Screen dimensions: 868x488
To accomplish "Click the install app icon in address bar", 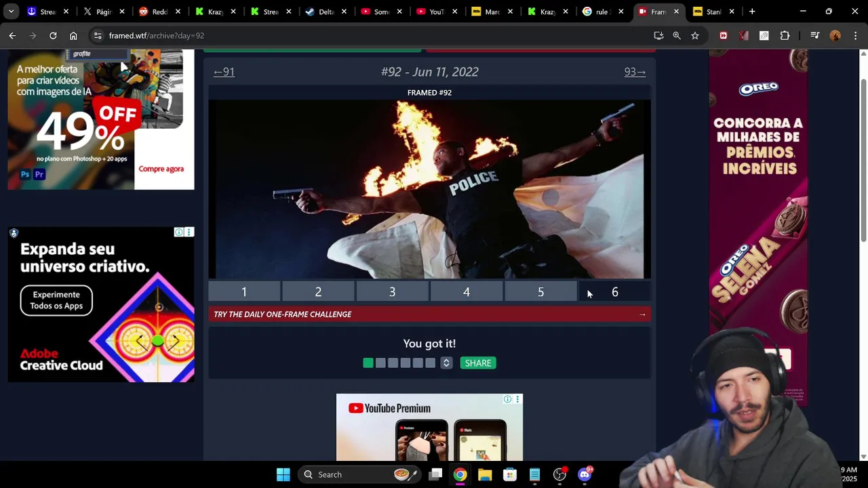I will [x=658, y=35].
